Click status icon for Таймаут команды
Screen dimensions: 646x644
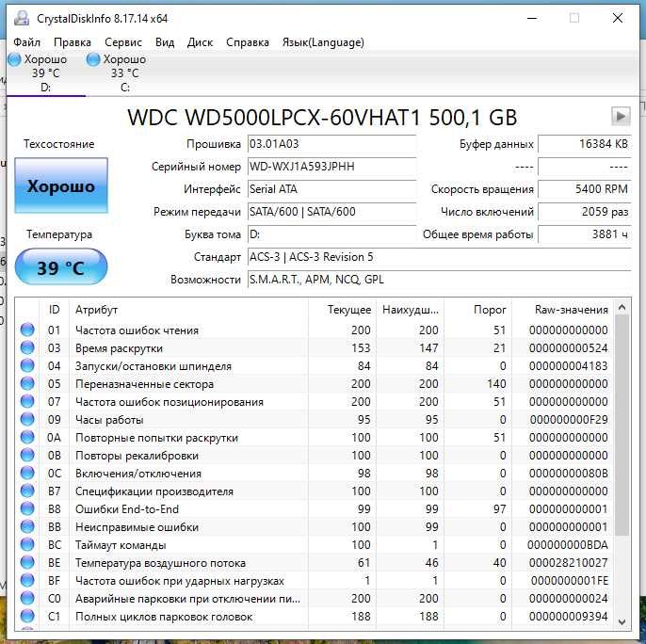[27, 545]
